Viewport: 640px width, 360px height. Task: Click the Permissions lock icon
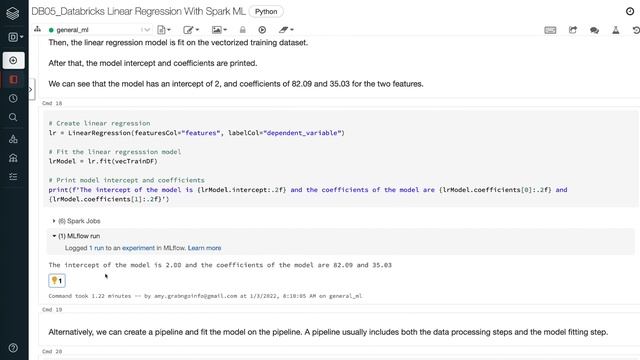242,30
